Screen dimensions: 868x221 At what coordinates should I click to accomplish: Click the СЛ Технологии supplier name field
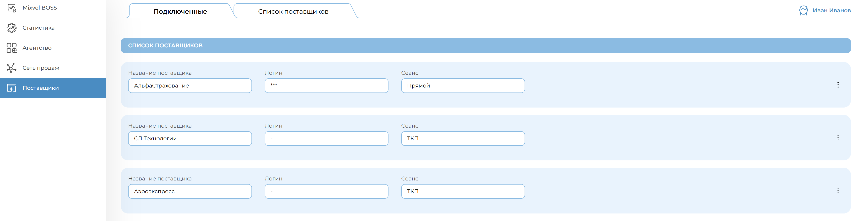[x=190, y=139]
